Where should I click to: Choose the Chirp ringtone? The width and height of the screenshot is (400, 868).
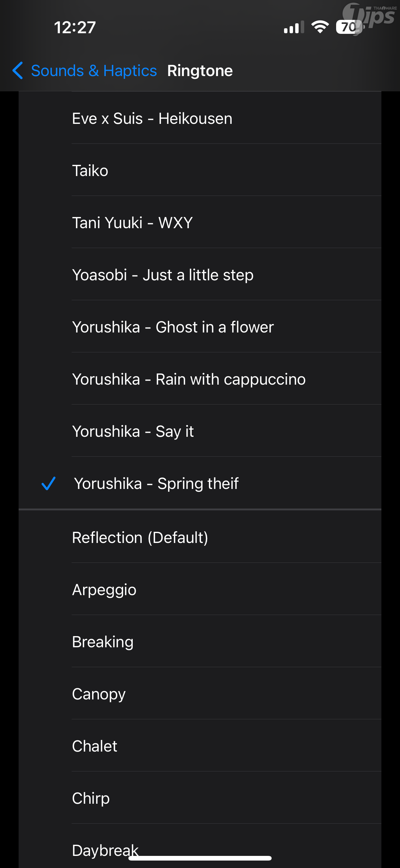click(x=91, y=798)
